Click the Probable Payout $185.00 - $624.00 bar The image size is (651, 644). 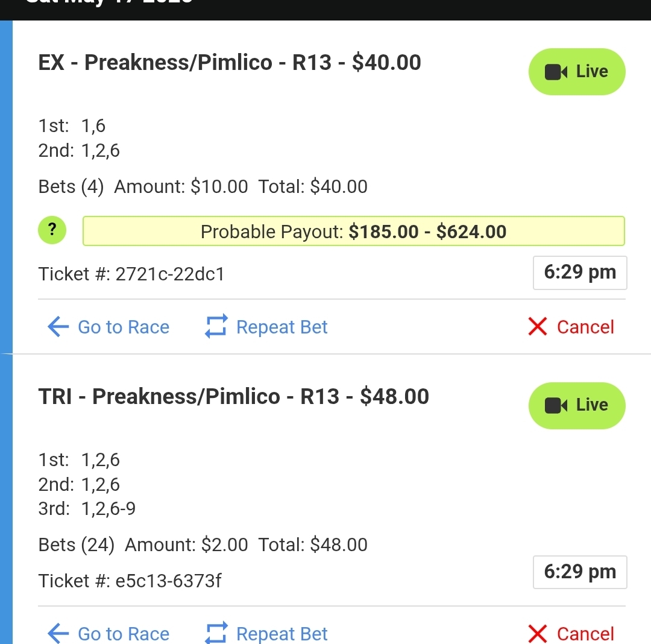[x=354, y=231]
